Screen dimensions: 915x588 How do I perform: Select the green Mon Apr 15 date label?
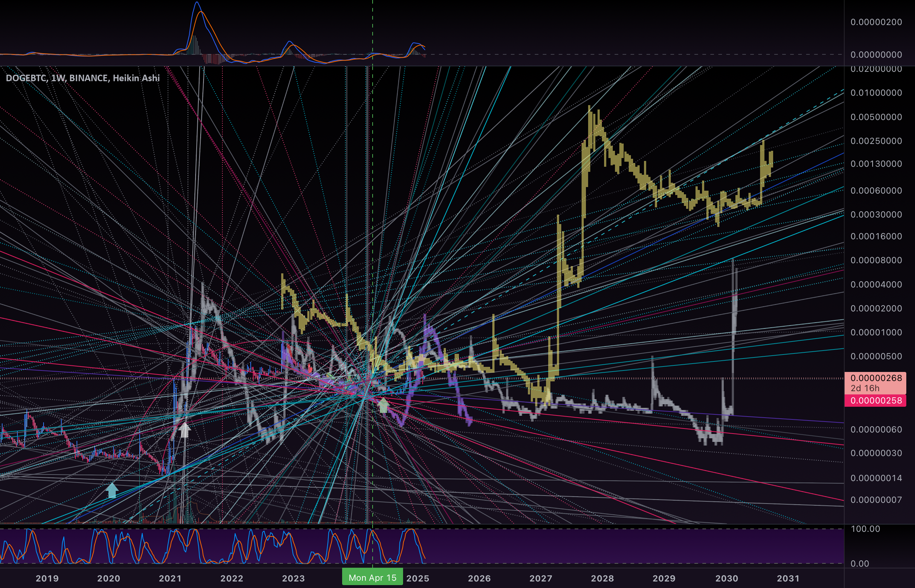point(373,577)
